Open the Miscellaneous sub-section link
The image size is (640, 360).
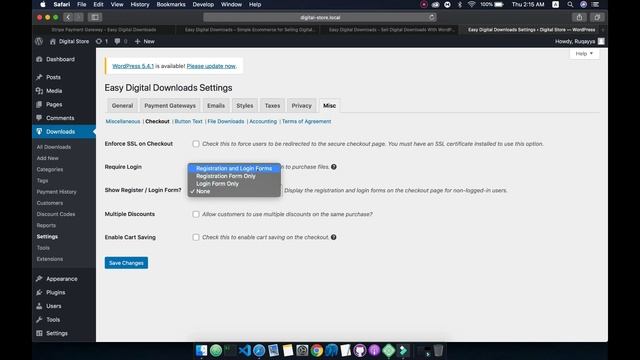pos(123,121)
